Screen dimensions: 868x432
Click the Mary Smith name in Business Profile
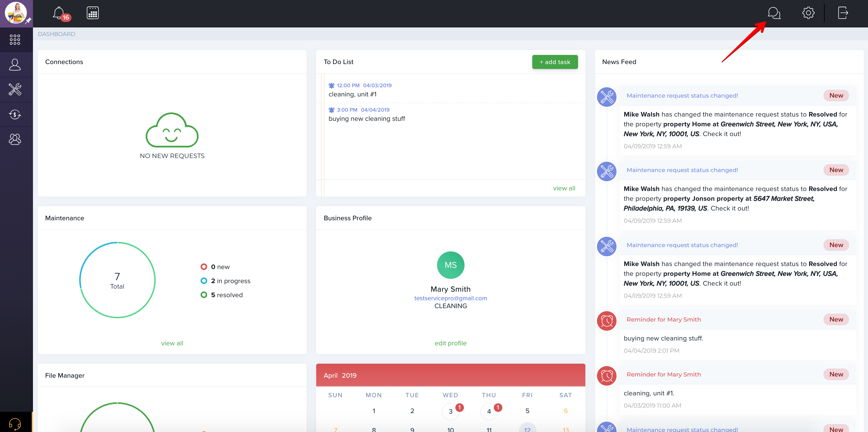(x=450, y=289)
